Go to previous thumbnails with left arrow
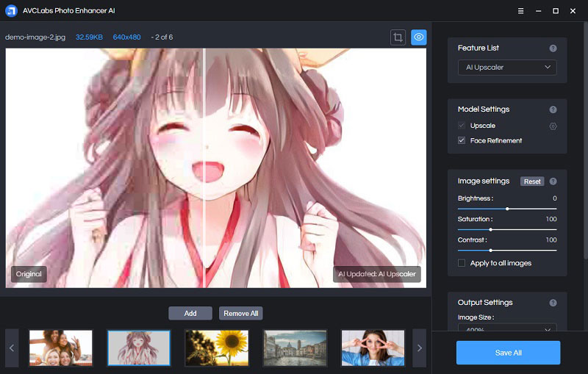This screenshot has height=374, width=588. click(x=12, y=348)
